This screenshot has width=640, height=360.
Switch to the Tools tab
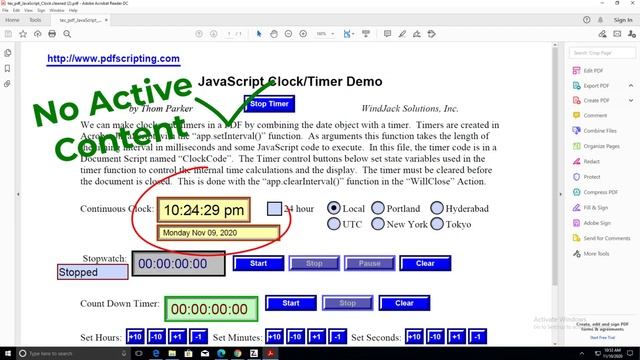click(x=35, y=20)
